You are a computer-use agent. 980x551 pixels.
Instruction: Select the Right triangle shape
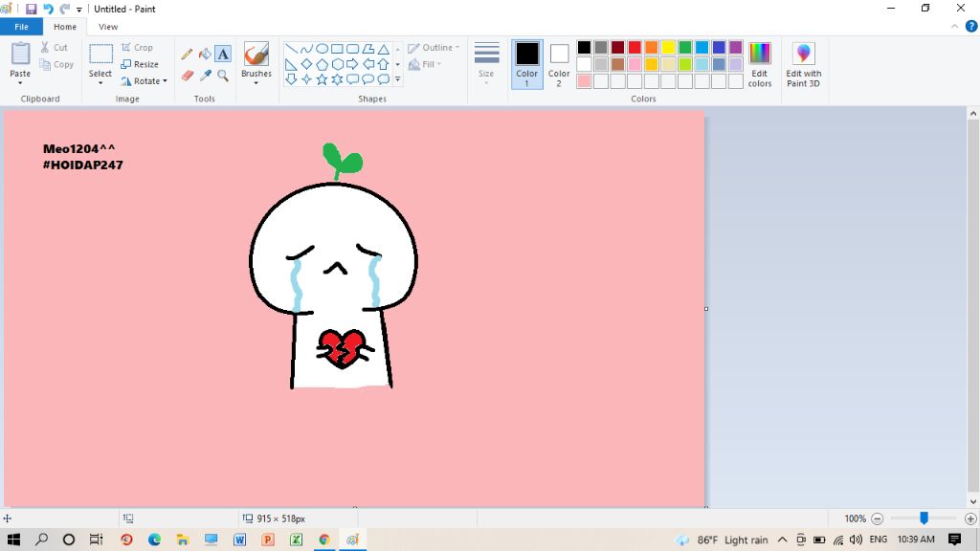pos(291,64)
